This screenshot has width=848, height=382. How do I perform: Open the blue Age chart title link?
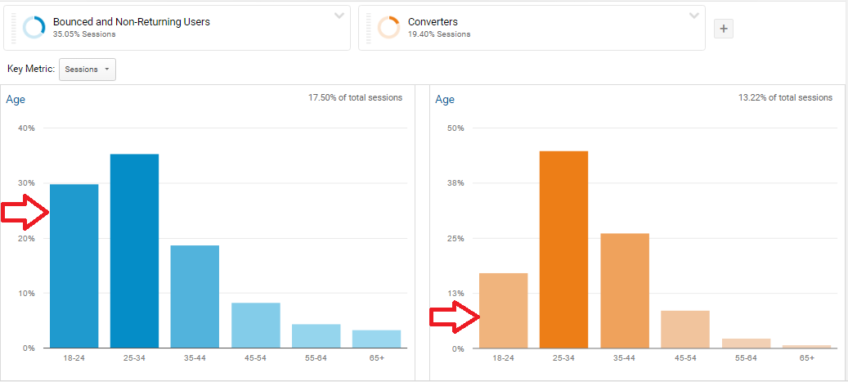click(x=15, y=99)
